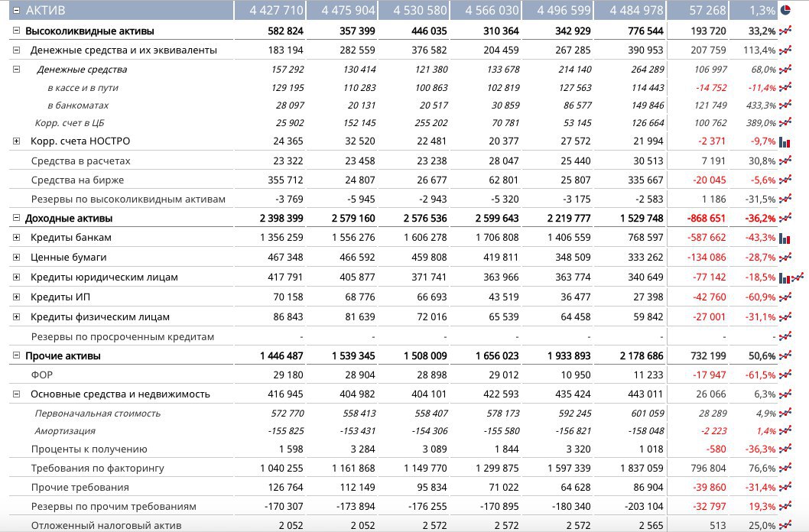This screenshot has height=532, width=809.
Task: Expand the Кредиты банкам row
Action: point(16,238)
